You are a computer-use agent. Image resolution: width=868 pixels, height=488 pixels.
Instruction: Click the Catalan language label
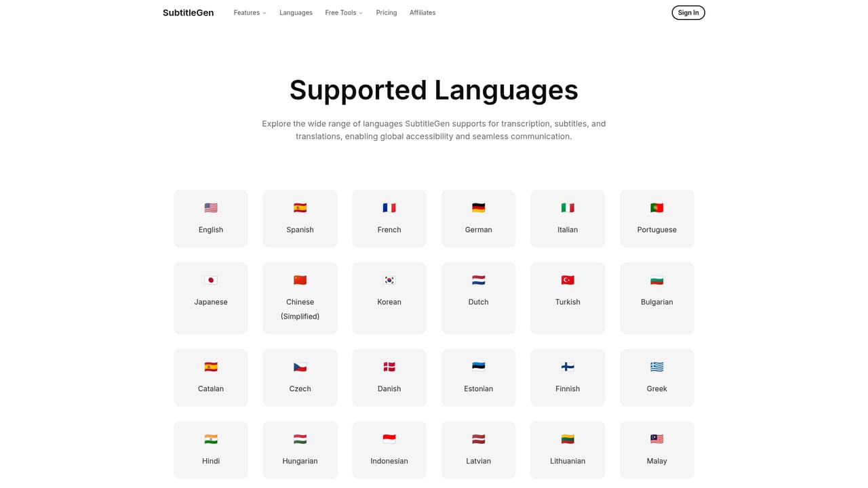point(211,389)
